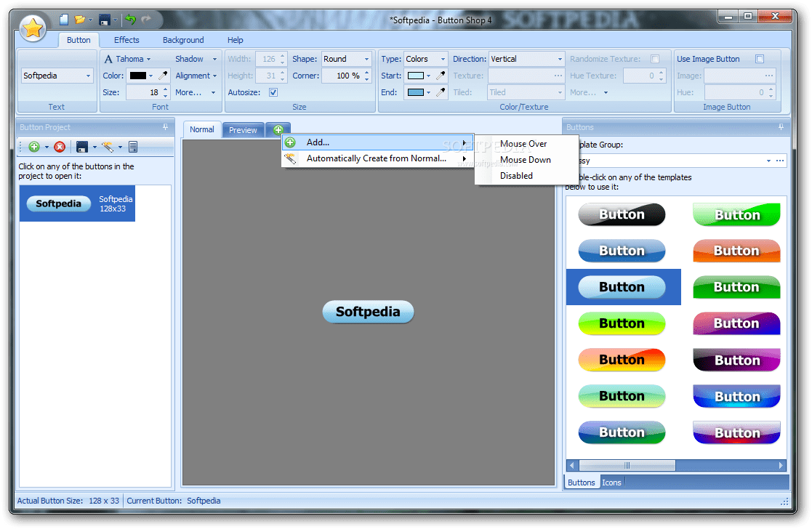Switch to the Effects ribbon tab
The width and height of the screenshot is (812, 529).
point(126,40)
